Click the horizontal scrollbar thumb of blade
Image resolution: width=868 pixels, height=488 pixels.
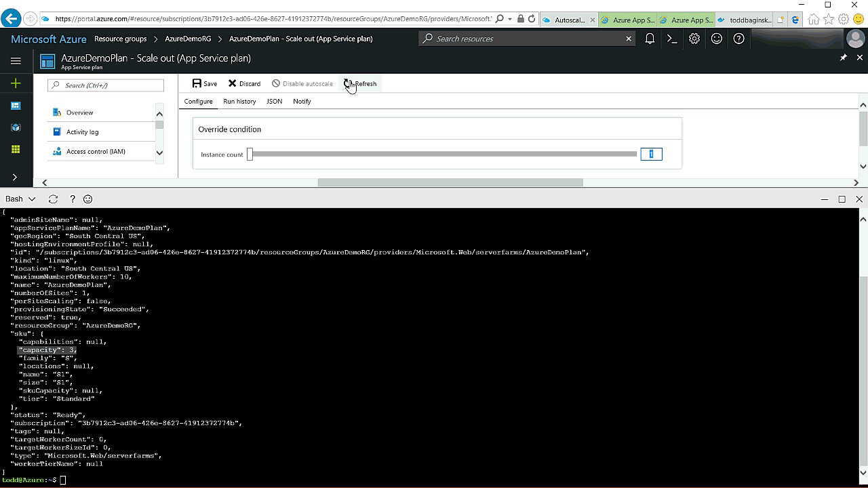[x=450, y=182]
